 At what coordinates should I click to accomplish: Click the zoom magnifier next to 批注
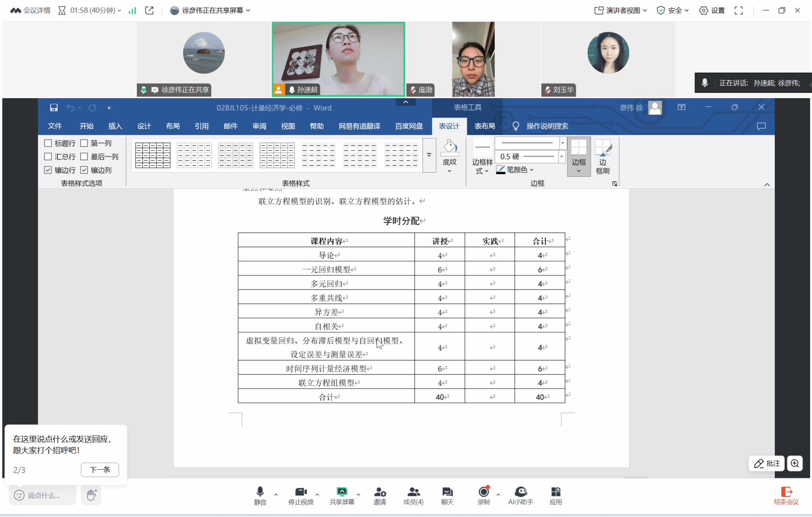795,463
